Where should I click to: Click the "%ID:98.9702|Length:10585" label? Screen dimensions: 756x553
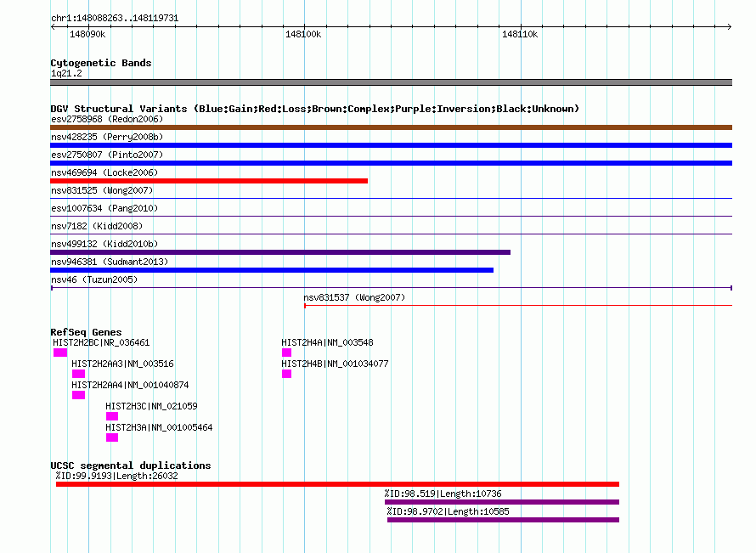[448, 511]
